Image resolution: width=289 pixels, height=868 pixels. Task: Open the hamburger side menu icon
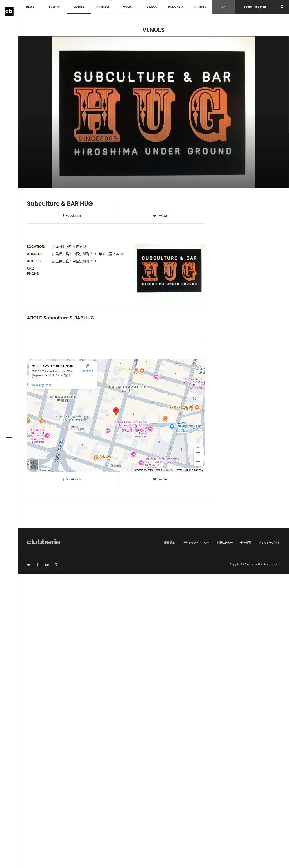point(9,436)
